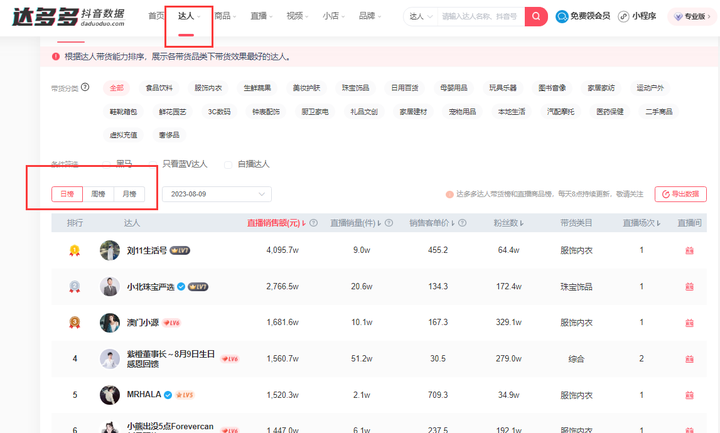This screenshot has height=433, width=720.
Task: Open MRHALA influencer name link
Action: click(144, 394)
